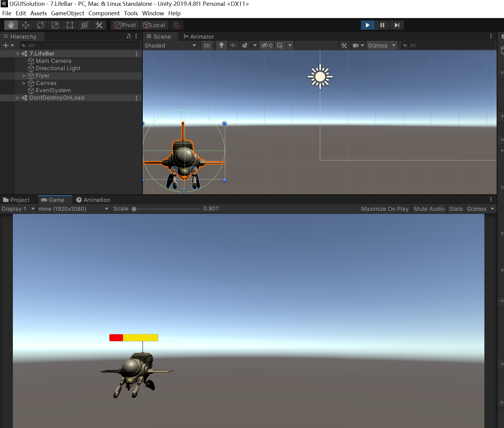
Task: Switch to the Animation tab
Action: (93, 200)
